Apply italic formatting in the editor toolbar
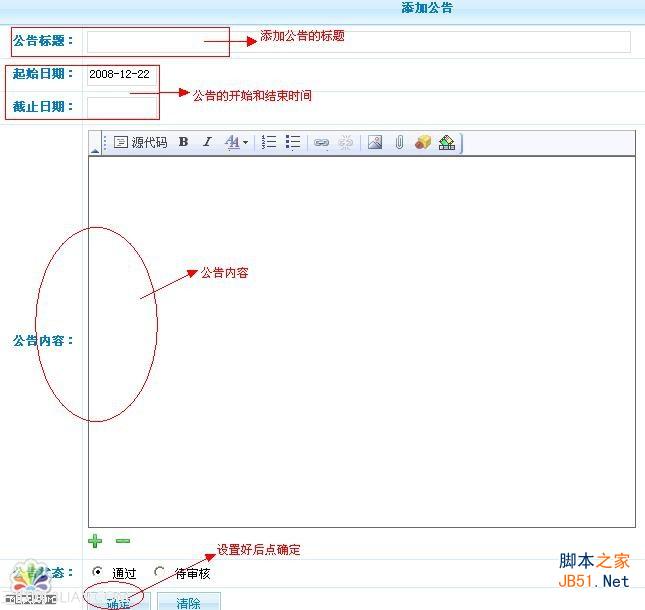This screenshot has width=645, height=610. click(x=207, y=142)
